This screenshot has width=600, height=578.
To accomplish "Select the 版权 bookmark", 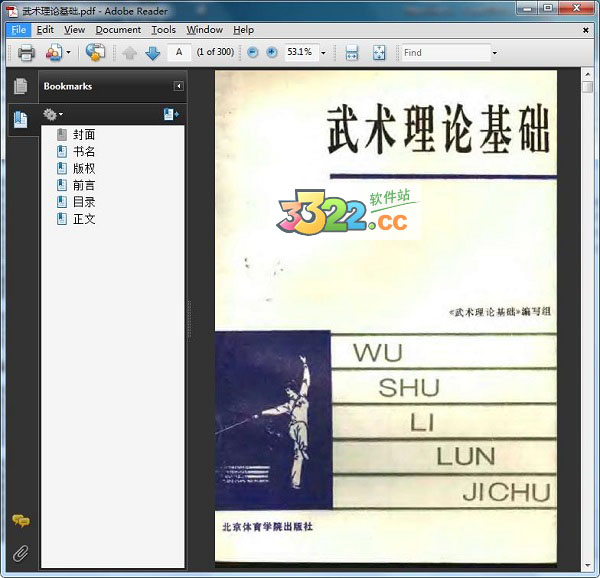I will coord(84,168).
